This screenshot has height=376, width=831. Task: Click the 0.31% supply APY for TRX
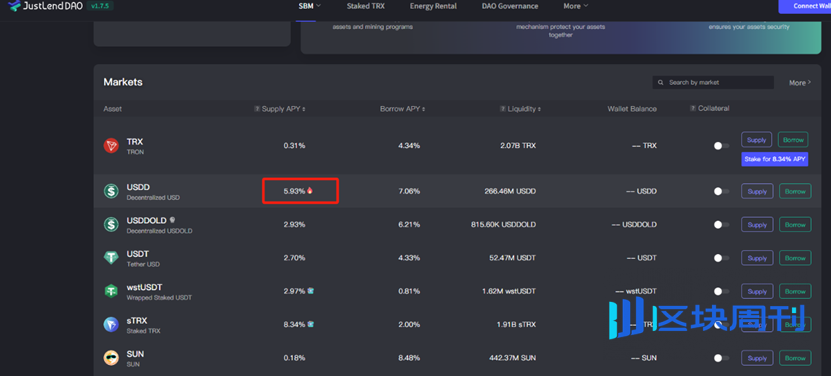pos(294,145)
